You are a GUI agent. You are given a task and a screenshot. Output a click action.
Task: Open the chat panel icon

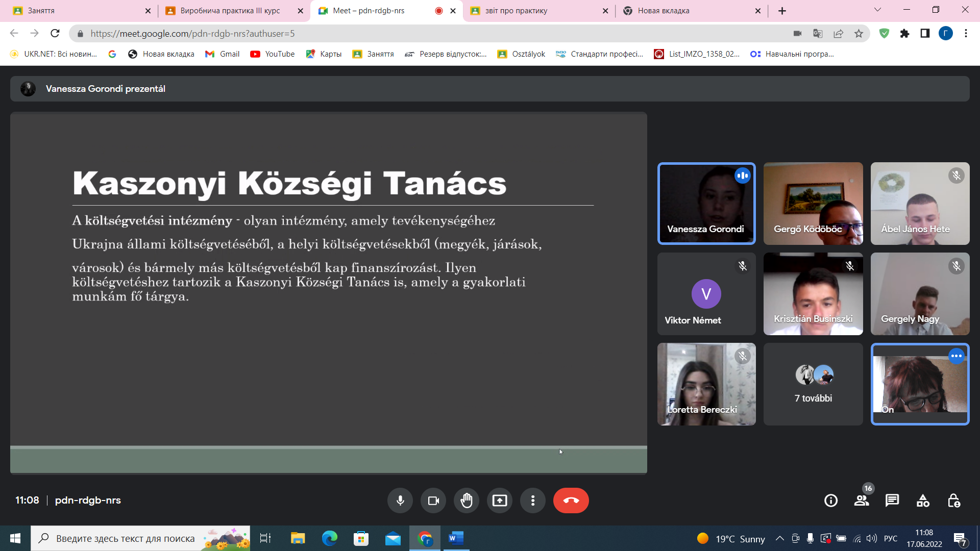point(892,500)
